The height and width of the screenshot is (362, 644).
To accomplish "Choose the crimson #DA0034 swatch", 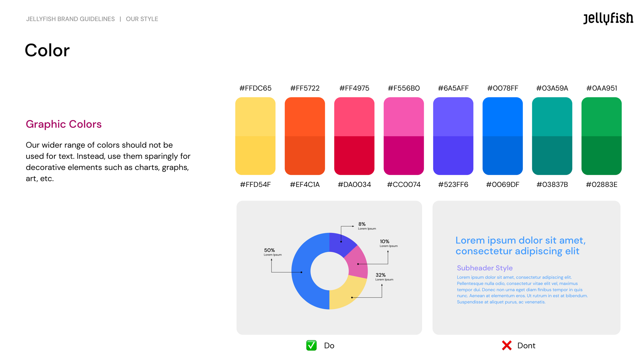I will (354, 156).
